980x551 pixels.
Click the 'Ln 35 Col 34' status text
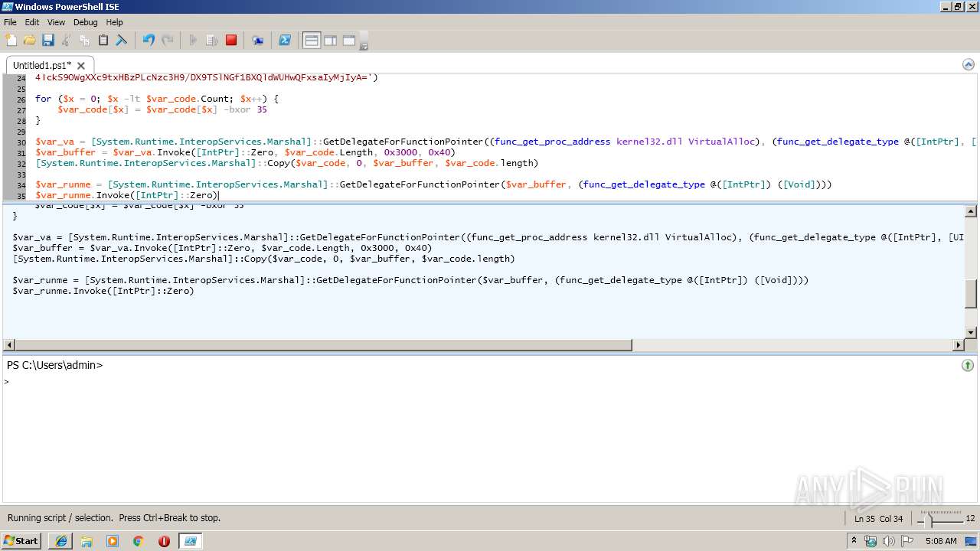click(878, 519)
